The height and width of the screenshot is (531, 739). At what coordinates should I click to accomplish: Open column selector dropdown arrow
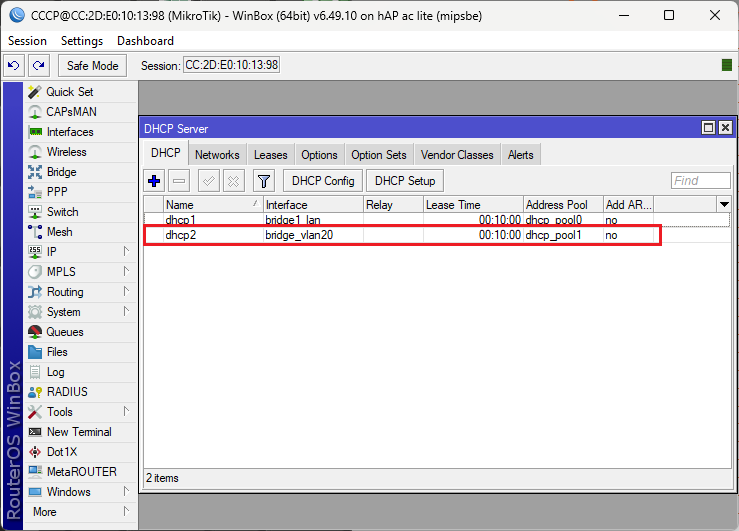click(724, 204)
